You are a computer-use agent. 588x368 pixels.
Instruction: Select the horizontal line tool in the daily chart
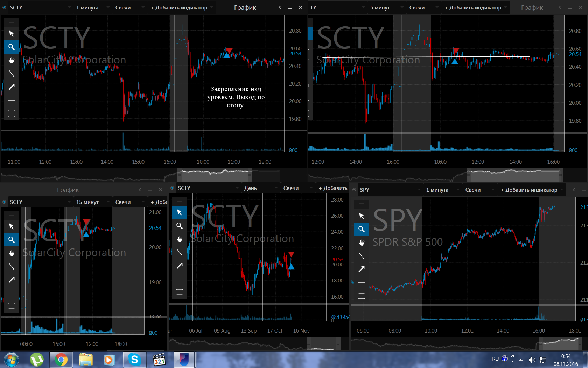180,279
